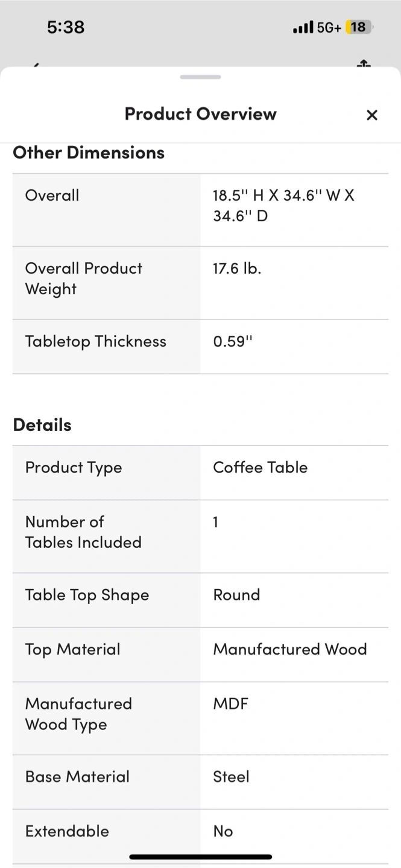Tap the share icon behind the sheet

tap(363, 63)
